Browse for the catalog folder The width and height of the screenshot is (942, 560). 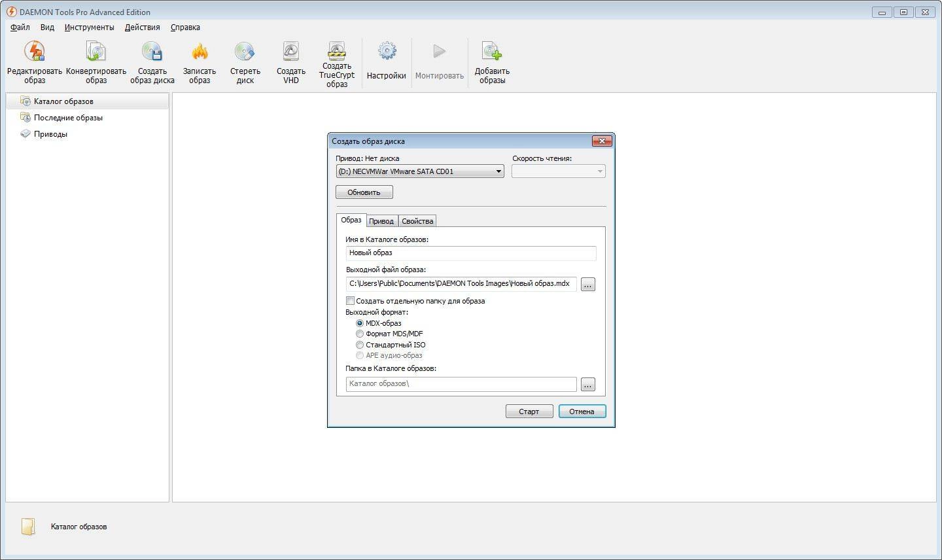pyautogui.click(x=588, y=385)
